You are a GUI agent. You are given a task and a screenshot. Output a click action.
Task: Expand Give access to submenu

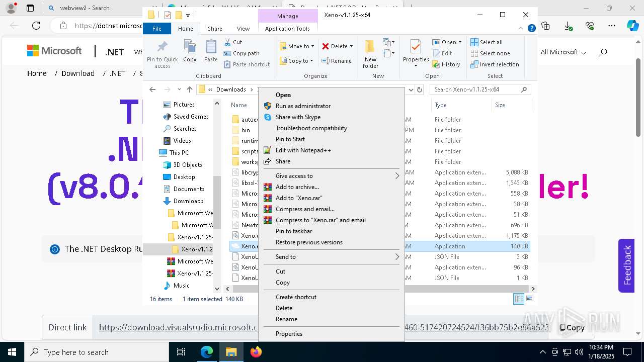pos(331,176)
